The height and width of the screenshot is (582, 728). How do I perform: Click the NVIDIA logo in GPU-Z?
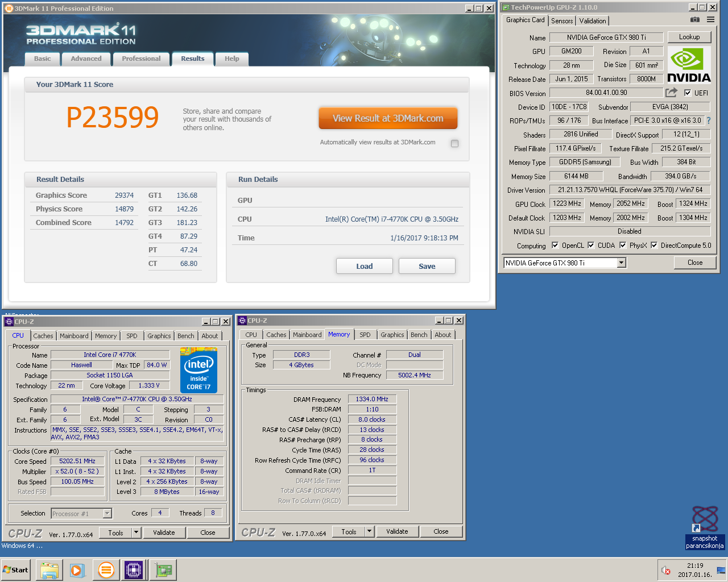click(x=689, y=65)
